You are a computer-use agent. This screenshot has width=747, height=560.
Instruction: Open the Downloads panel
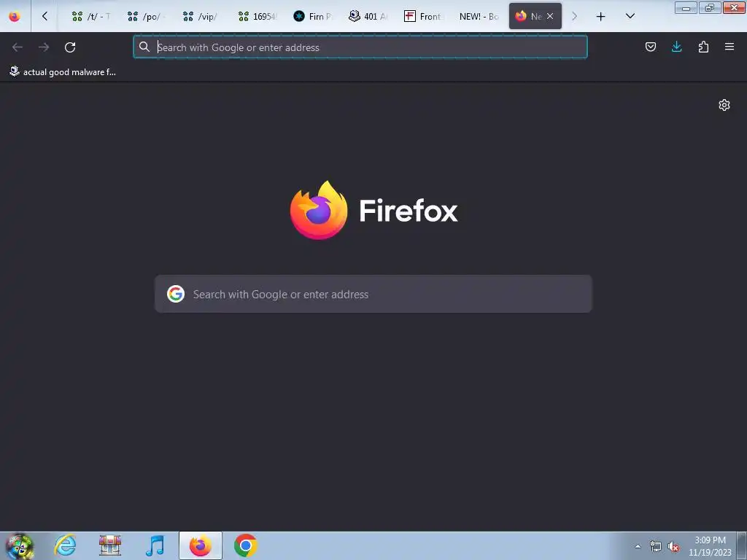[x=676, y=47]
